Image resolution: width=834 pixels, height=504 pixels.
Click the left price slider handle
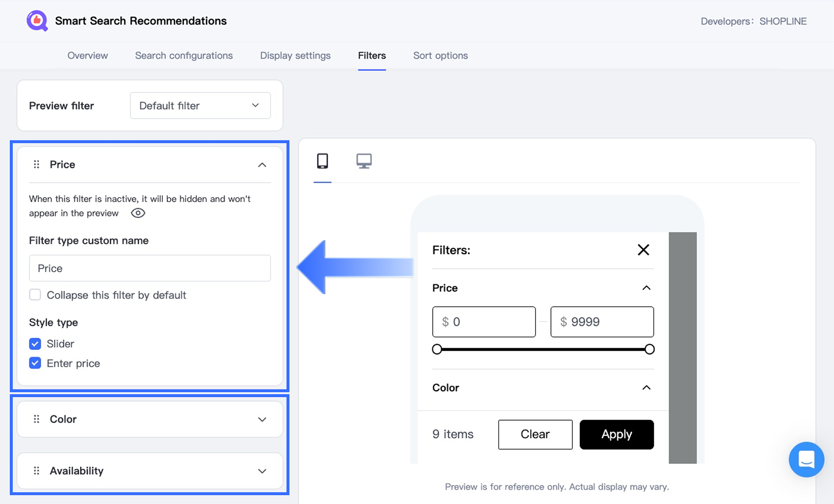pos(437,349)
